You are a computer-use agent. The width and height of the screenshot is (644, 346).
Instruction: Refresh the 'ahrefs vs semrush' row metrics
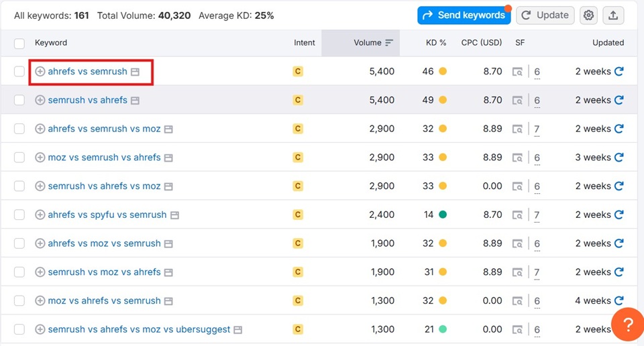(619, 72)
